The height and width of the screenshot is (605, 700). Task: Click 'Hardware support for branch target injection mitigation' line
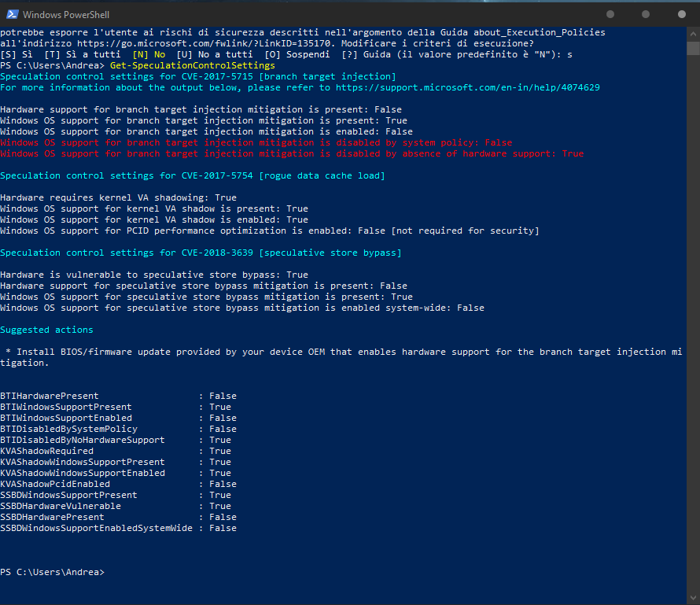(201, 109)
